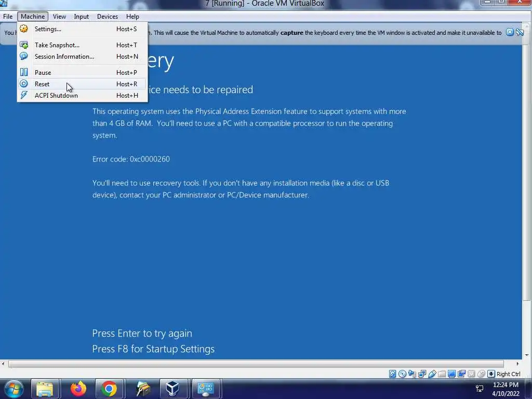Image resolution: width=532 pixels, height=399 pixels.
Task: Select Reset in the Machine menu
Action: 82,84
